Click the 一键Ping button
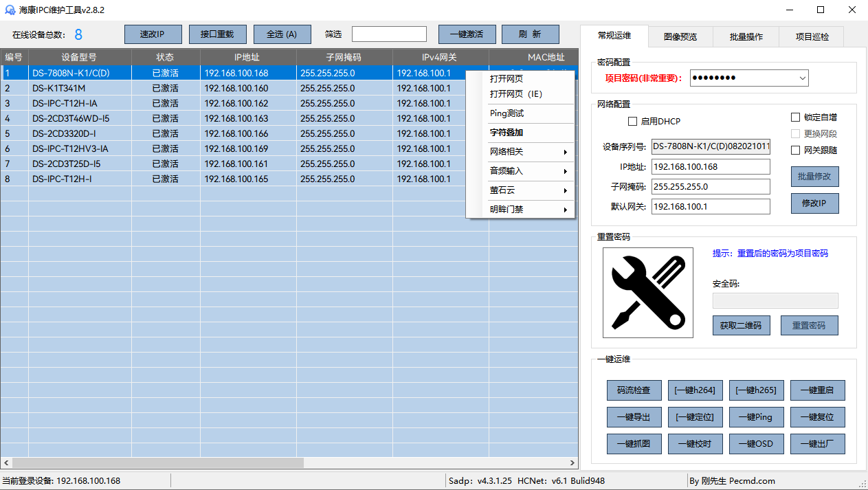Viewport: 868px width, 490px height. click(x=756, y=417)
